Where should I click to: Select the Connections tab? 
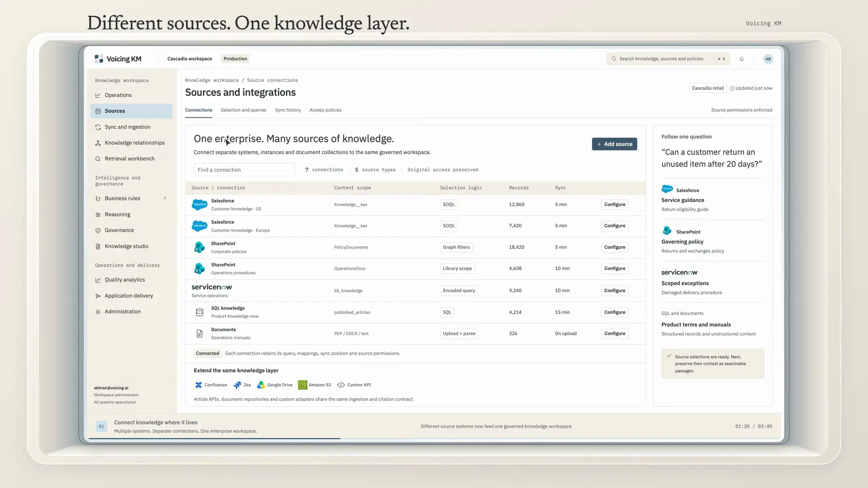coord(198,110)
